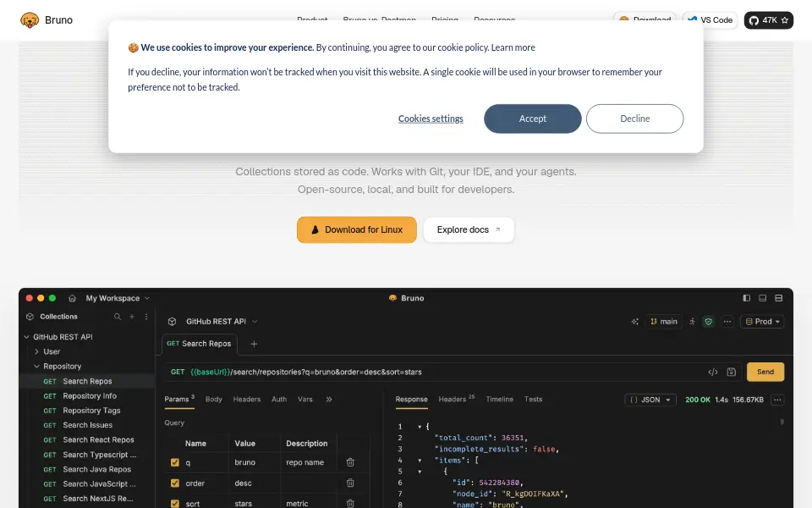
Task: Open the Timeline response tab
Action: (499, 399)
